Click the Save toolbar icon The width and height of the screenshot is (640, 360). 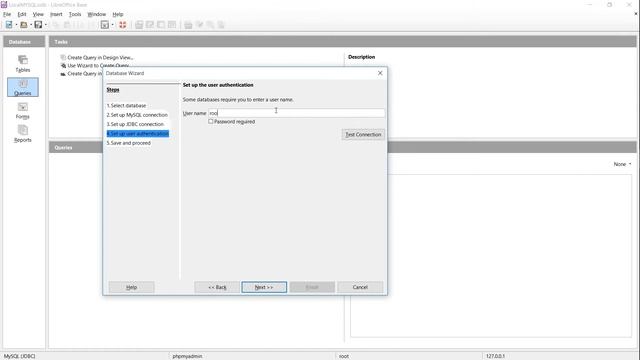tap(38, 25)
